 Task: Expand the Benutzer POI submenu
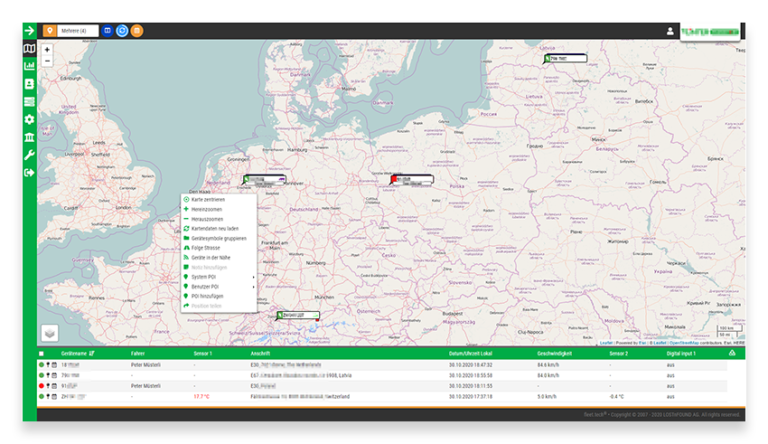coord(219,287)
